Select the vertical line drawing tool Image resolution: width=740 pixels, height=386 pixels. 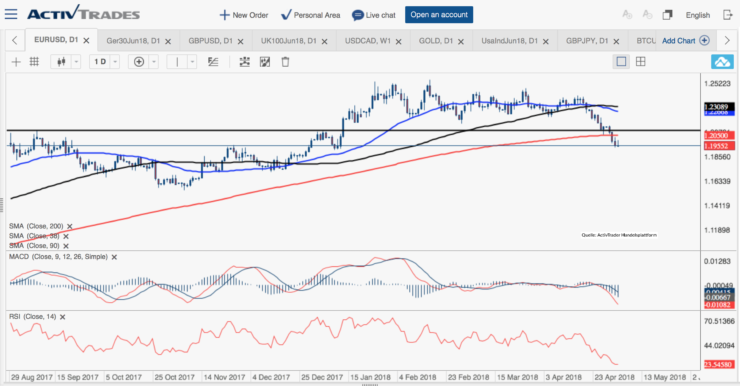click(177, 62)
